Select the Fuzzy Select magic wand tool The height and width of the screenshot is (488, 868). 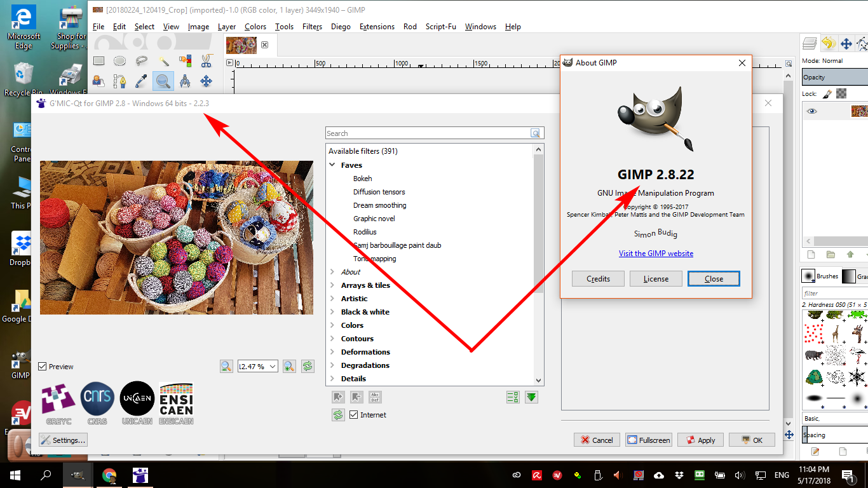(x=163, y=61)
